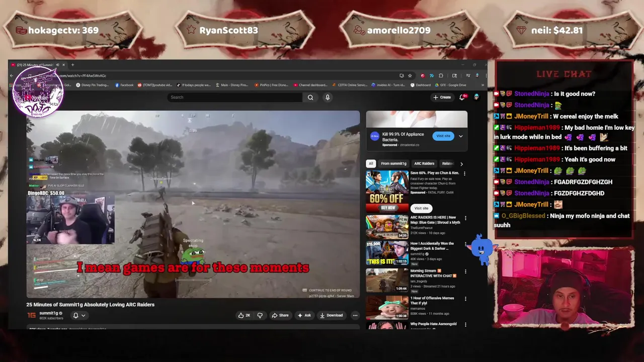Open Morning Stream video thumbnail
The height and width of the screenshot is (362, 644).
[x=387, y=280]
